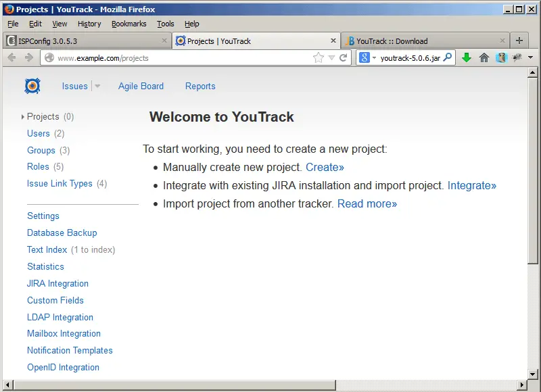Viewport: 541px width, 392px height.
Task: Open the Help menu
Action: [x=192, y=24]
